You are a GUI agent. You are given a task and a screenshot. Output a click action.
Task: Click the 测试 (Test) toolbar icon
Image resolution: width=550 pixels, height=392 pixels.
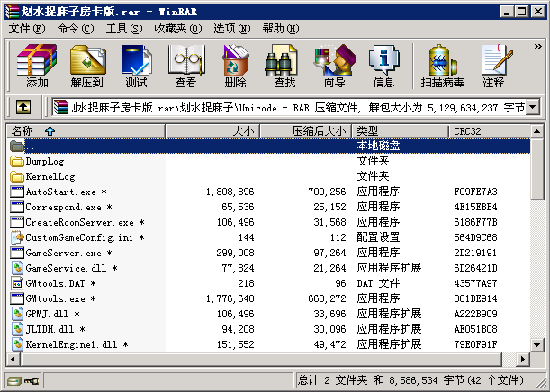(136, 67)
